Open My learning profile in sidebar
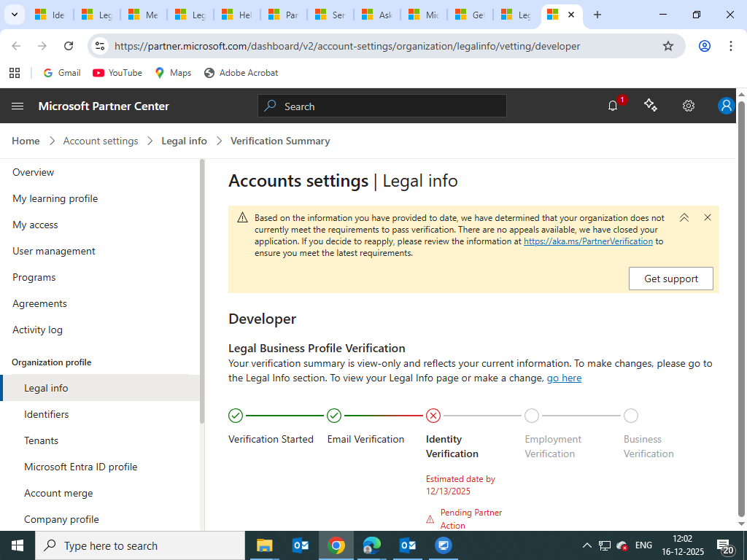Image resolution: width=747 pixels, height=560 pixels. 55,198
